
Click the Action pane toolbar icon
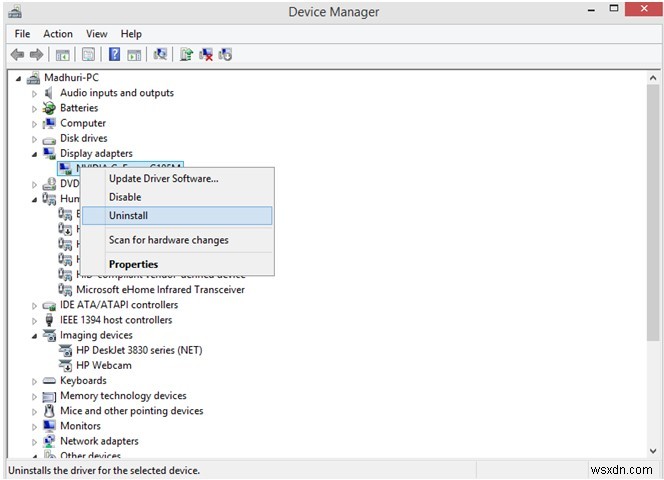click(134, 55)
